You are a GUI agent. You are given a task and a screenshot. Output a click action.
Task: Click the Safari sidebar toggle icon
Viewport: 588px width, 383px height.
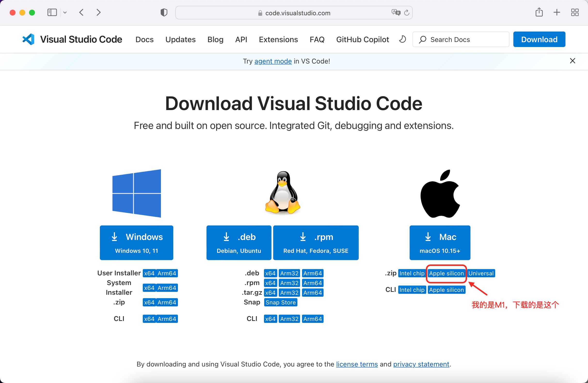pyautogui.click(x=52, y=12)
